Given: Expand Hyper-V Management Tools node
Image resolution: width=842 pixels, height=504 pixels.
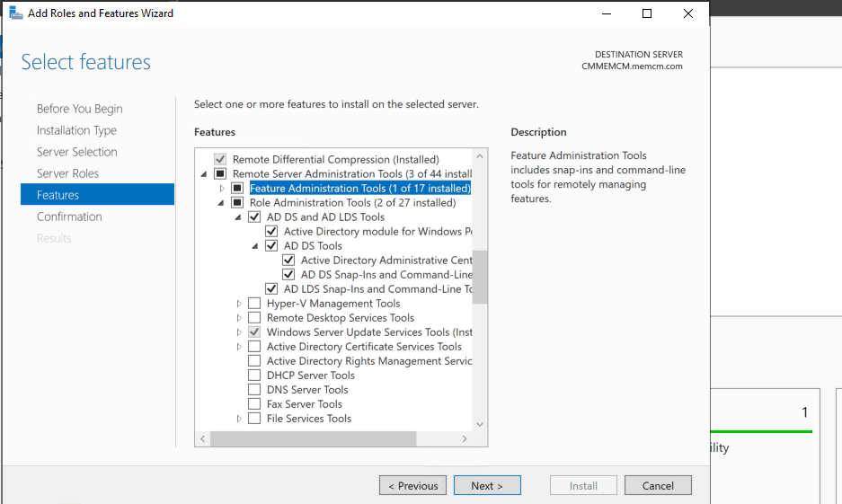Looking at the screenshot, I should tap(238, 304).
